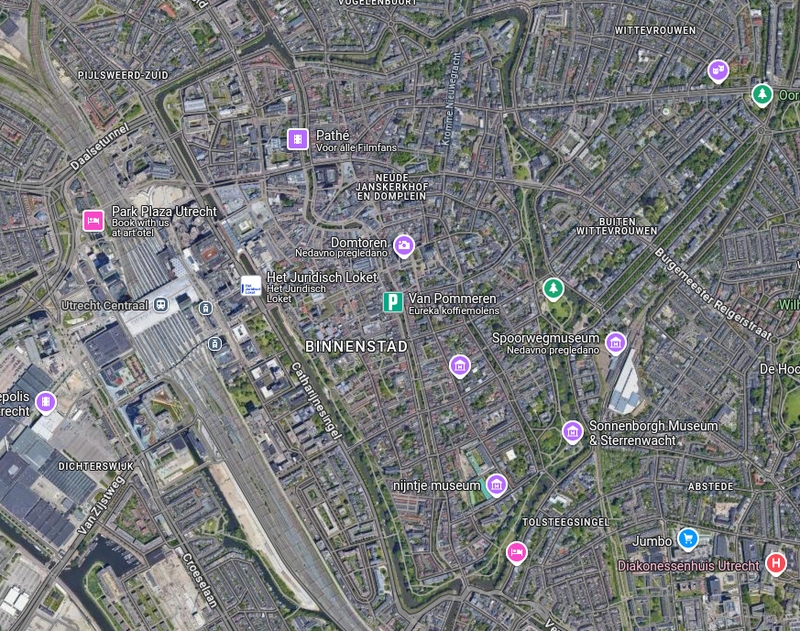Screen dimensions: 800x631
Task: Select the Catharijnesingel street label
Action: point(315,400)
